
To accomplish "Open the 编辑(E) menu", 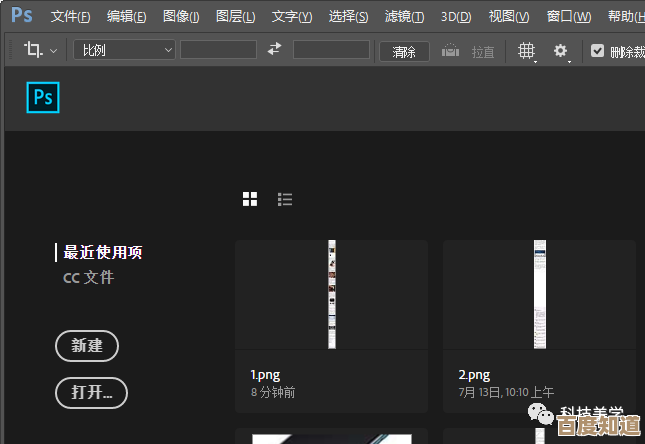I will tap(126, 16).
